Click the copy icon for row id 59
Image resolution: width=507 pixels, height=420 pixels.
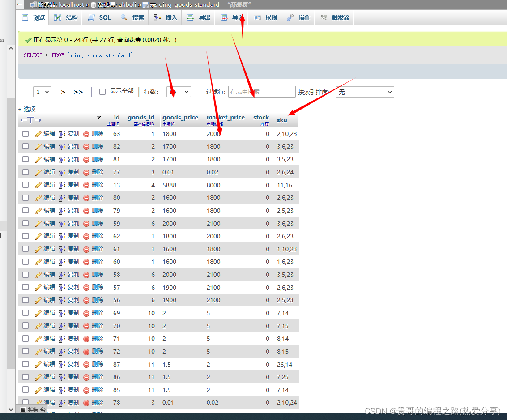(x=62, y=224)
